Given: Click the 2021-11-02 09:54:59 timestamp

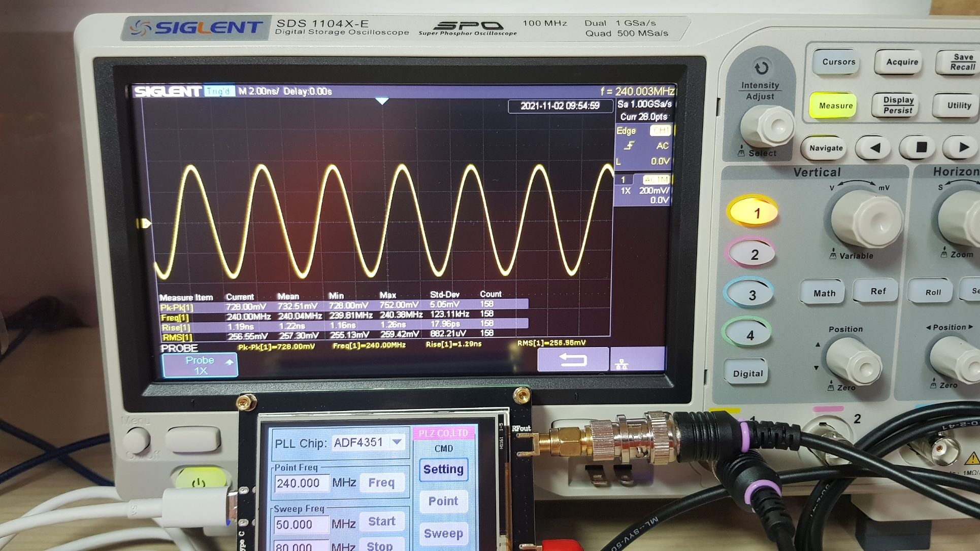Looking at the screenshot, I should point(560,106).
